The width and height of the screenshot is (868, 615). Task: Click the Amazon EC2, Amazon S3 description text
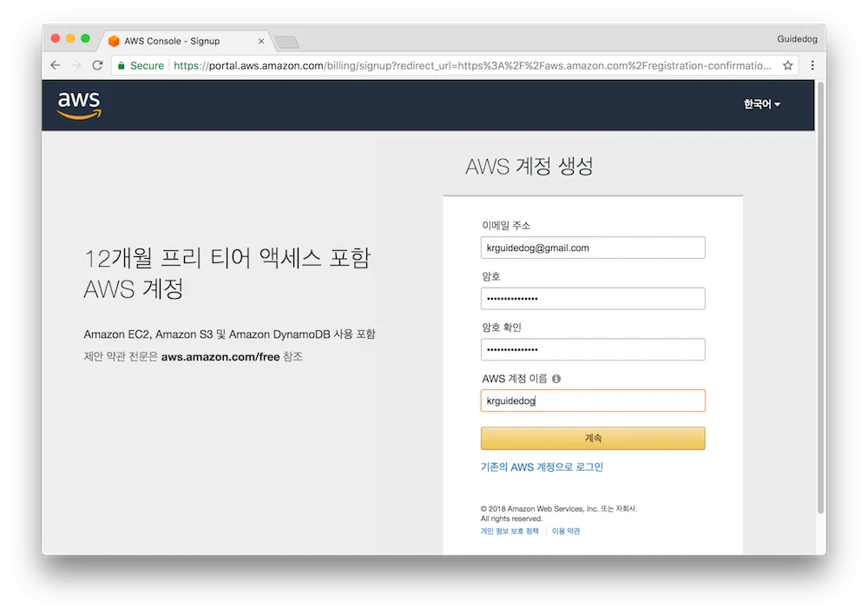point(229,334)
